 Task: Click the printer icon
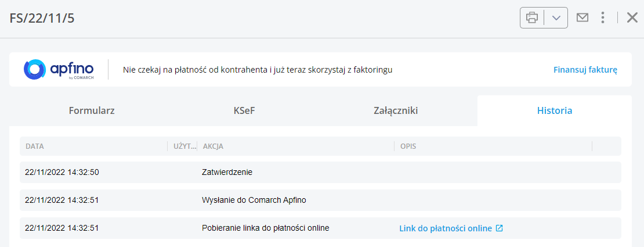coord(532,17)
